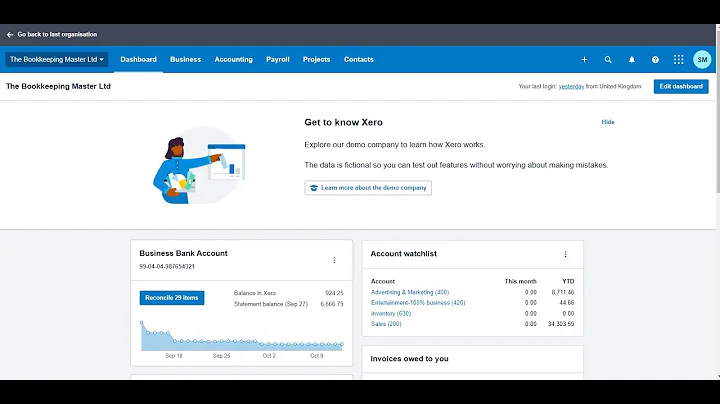Open the search magnifier icon
The image size is (720, 404).
608,60
